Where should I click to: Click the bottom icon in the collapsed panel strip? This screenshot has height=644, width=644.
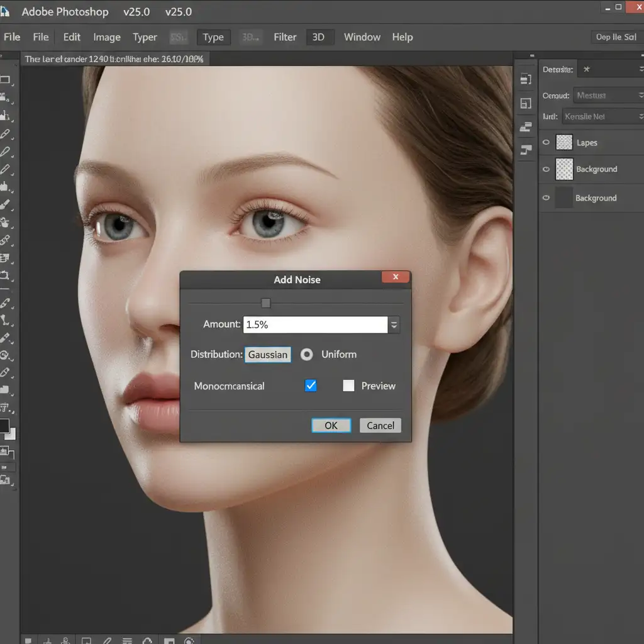(x=526, y=150)
